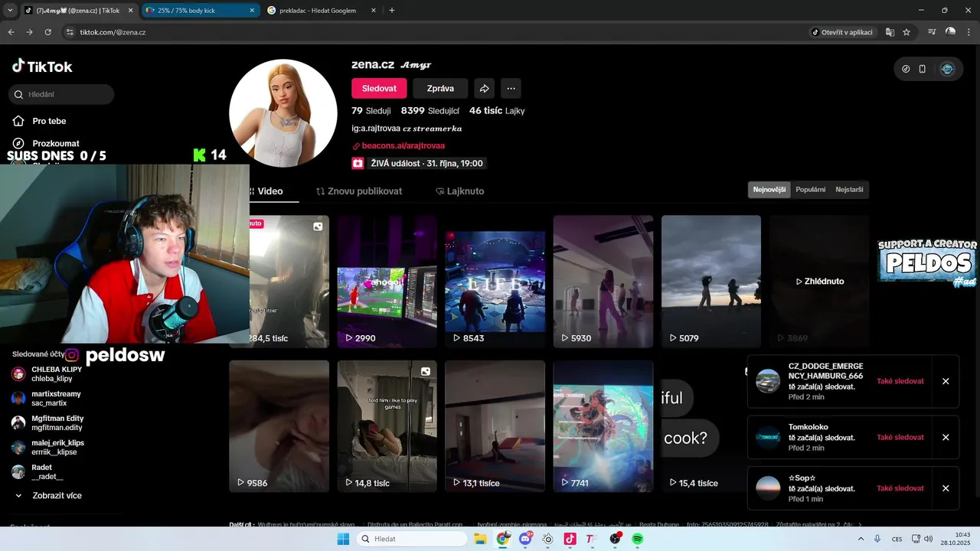Image resolution: width=980 pixels, height=551 pixels.
Task: Bookmark this page with star icon
Action: tap(906, 32)
